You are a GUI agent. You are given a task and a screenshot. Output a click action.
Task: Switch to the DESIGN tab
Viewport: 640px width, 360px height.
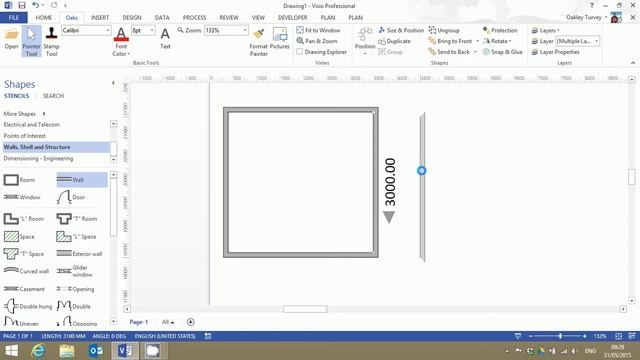click(x=132, y=18)
